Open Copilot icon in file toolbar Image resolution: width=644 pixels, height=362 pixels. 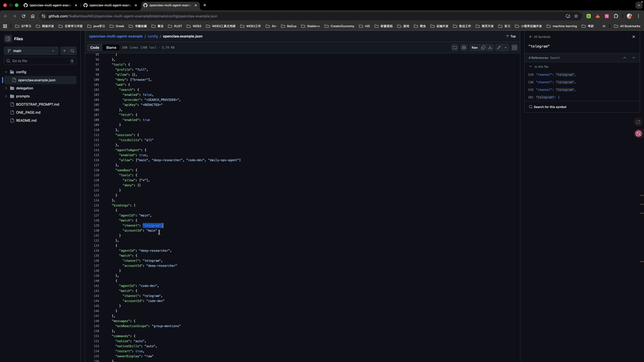(x=464, y=48)
